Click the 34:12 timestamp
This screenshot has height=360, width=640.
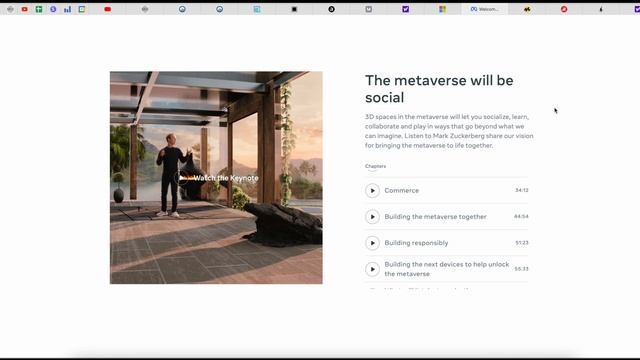tap(522, 190)
